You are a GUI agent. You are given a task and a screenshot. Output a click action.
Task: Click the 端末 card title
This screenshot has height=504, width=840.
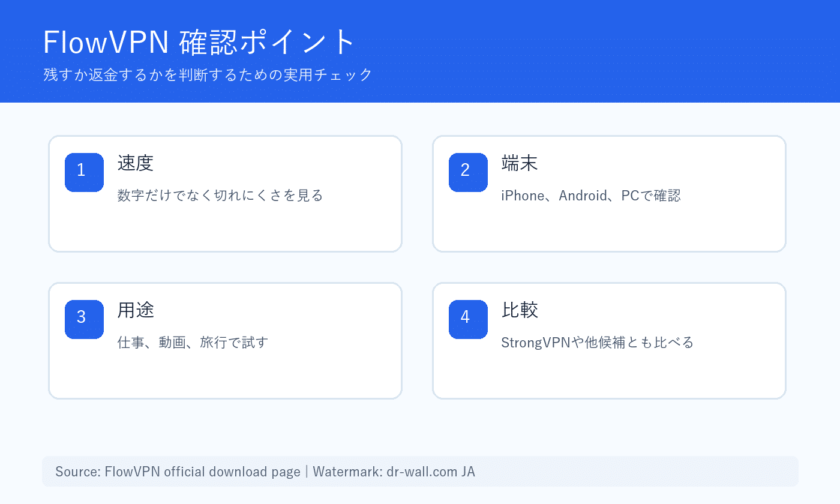[520, 163]
